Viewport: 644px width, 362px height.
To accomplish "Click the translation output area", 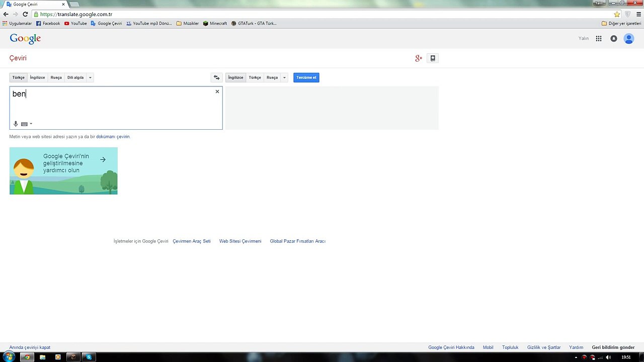I will [332, 108].
